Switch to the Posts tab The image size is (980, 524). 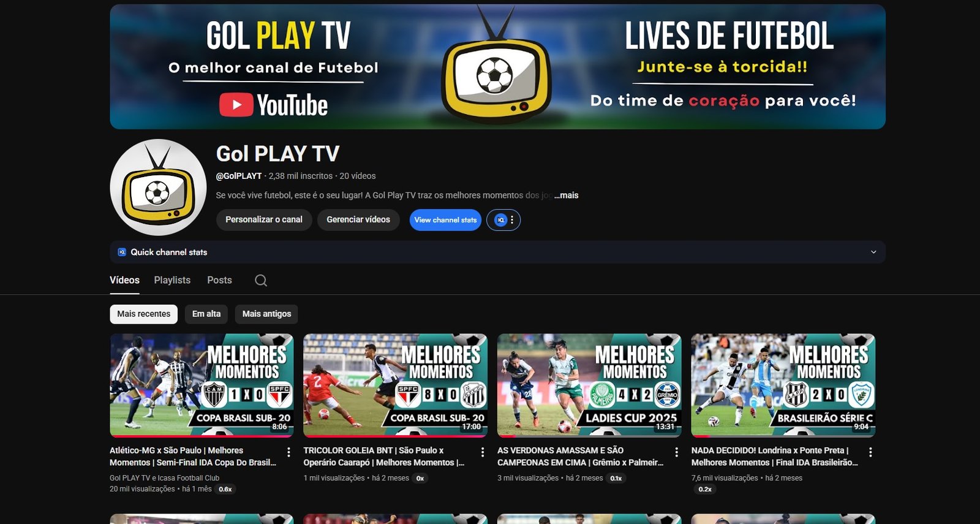point(219,280)
